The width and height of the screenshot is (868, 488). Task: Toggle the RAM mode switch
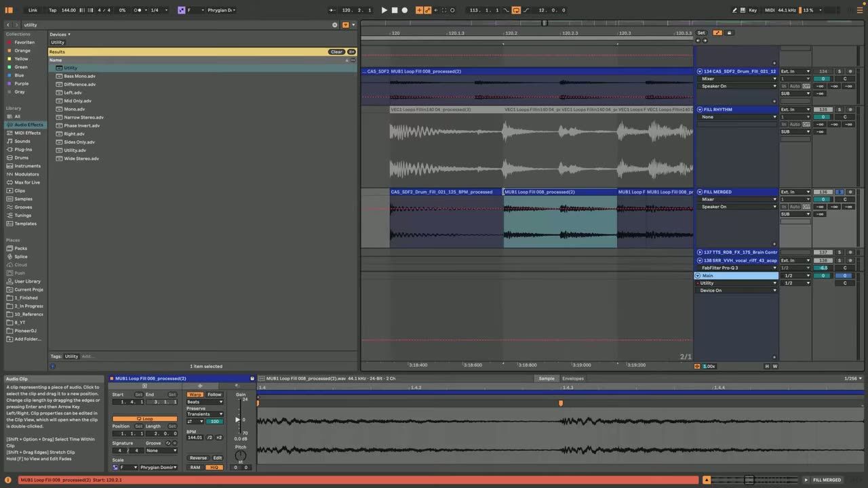click(195, 467)
